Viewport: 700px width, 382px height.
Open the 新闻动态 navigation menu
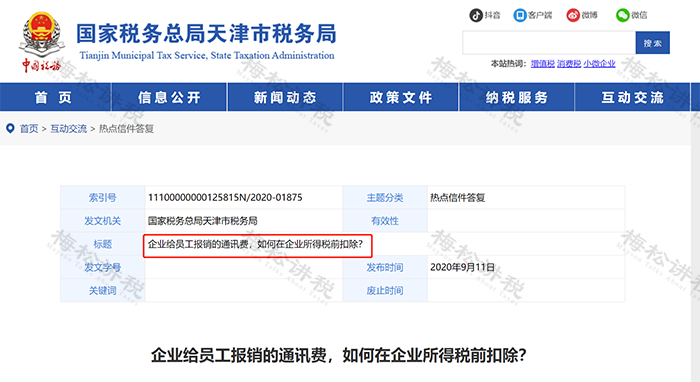pyautogui.click(x=285, y=97)
